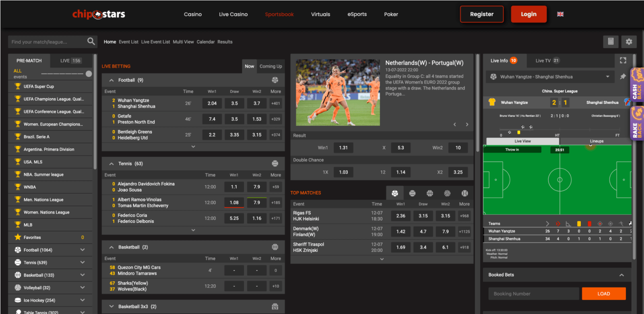Open the settings gear icon
This screenshot has width=644, height=314.
click(x=629, y=41)
